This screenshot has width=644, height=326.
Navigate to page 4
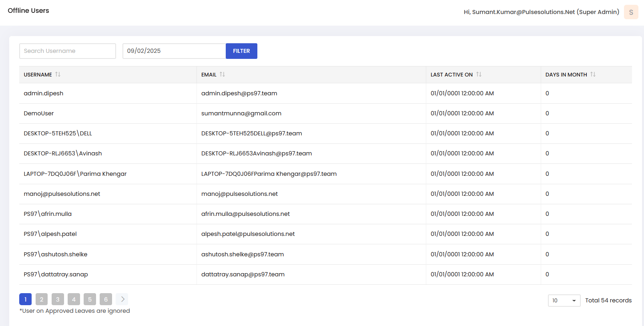74,299
